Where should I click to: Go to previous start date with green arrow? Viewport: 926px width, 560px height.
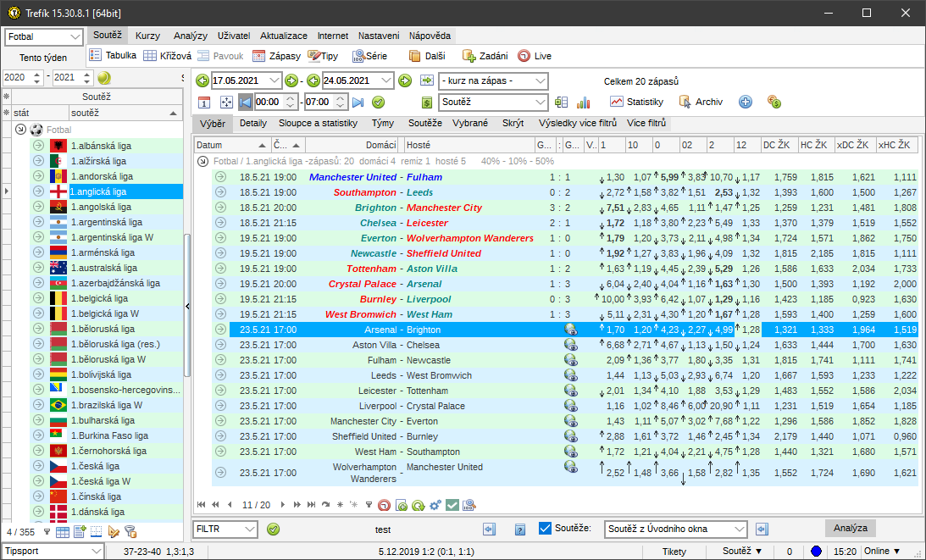coord(202,80)
